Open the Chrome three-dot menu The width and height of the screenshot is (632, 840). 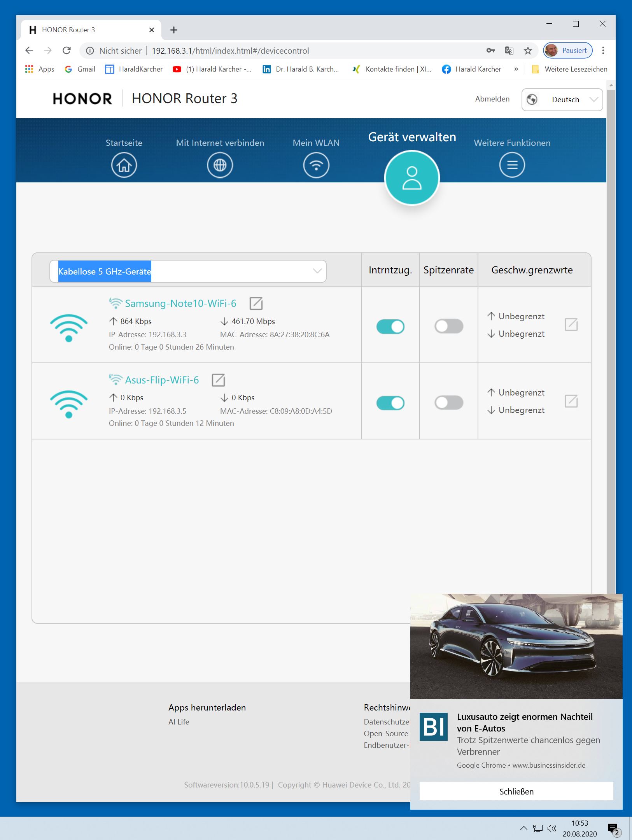tap(603, 51)
